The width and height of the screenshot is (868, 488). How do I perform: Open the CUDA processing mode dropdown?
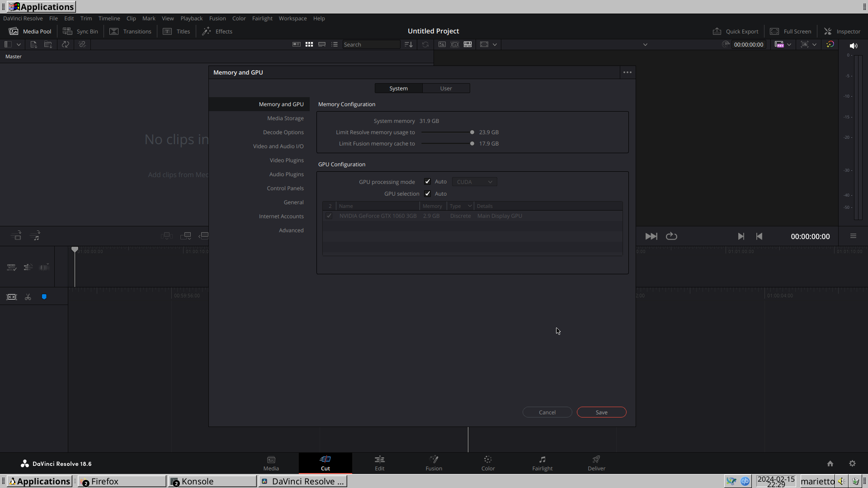474,182
